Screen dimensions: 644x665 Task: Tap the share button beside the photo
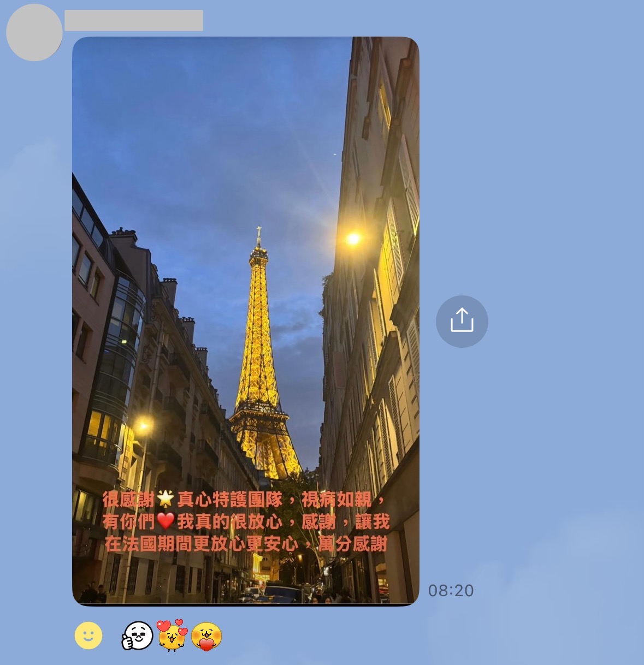tap(462, 321)
